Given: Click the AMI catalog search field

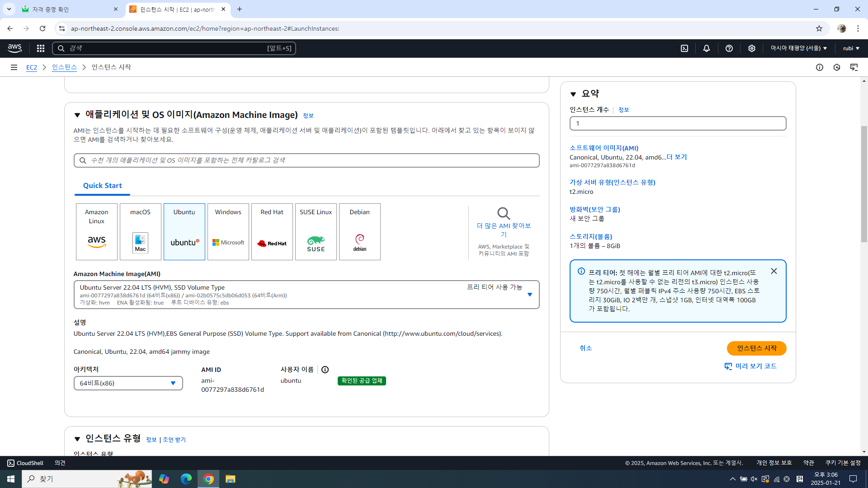Looking at the screenshot, I should [x=307, y=160].
